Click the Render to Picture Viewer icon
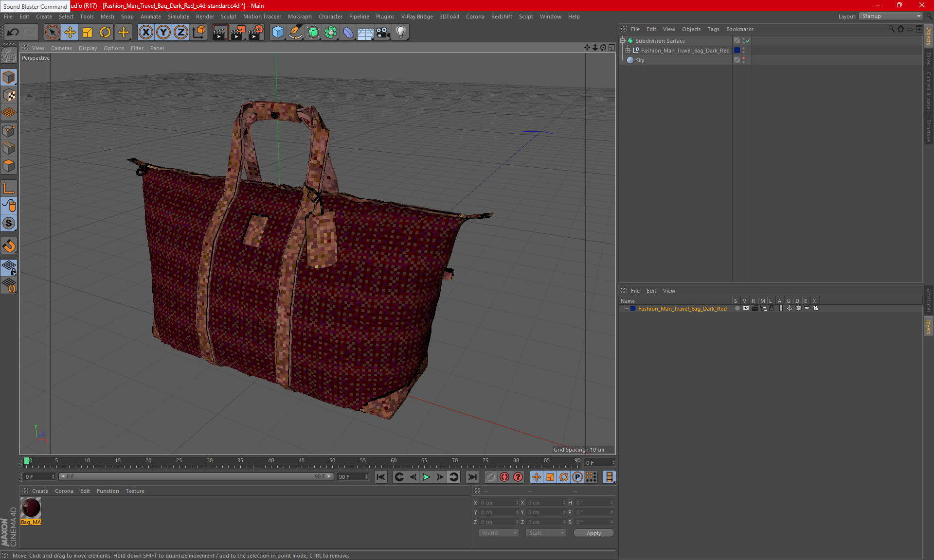This screenshot has width=934, height=560. tap(238, 33)
